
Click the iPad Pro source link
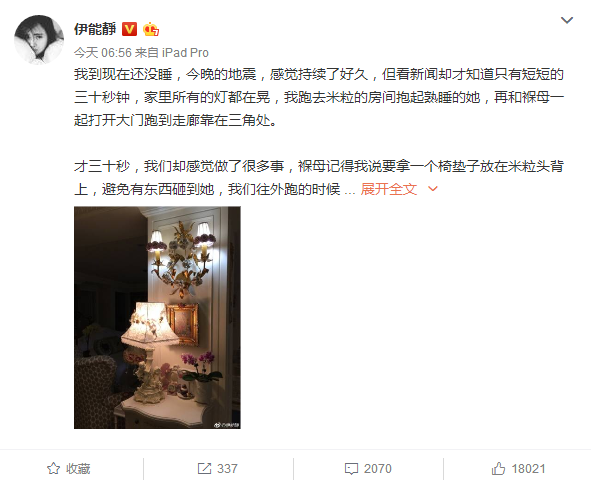point(185,53)
